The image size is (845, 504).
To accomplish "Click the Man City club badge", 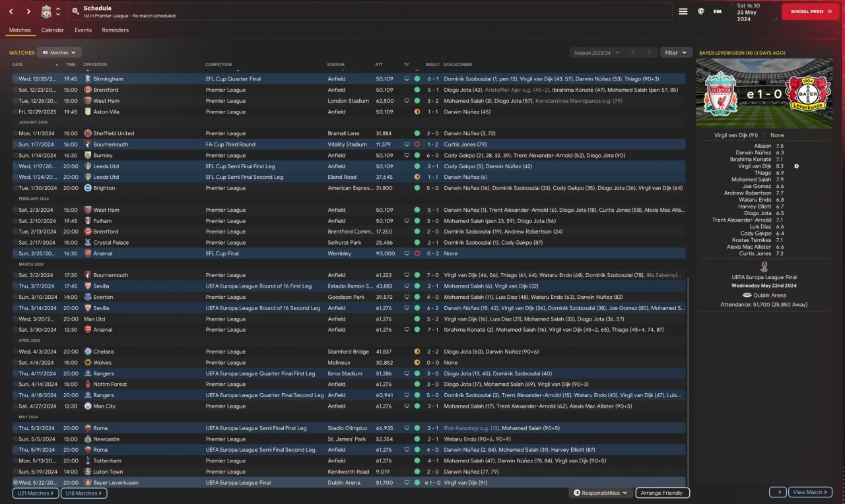I will (x=88, y=406).
